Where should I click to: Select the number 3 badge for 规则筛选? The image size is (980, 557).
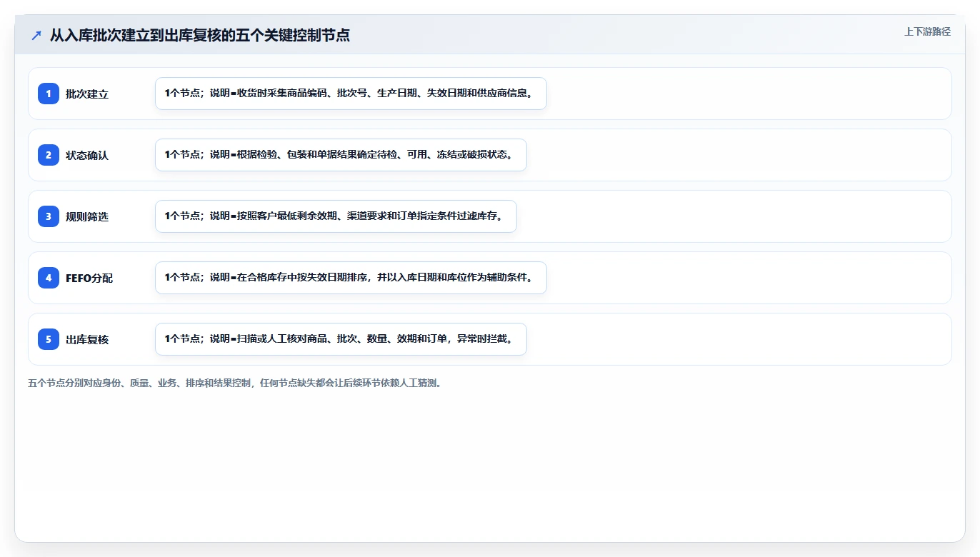(49, 216)
